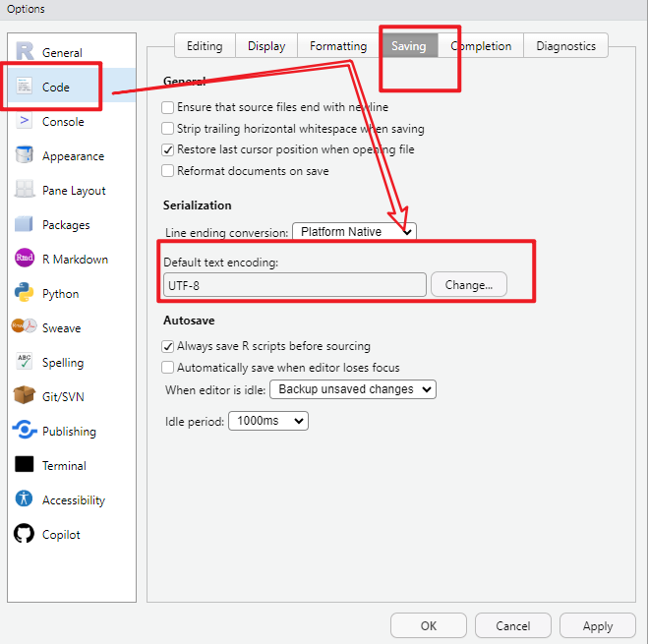
Task: Open R Markdown settings icon
Action: (25, 259)
